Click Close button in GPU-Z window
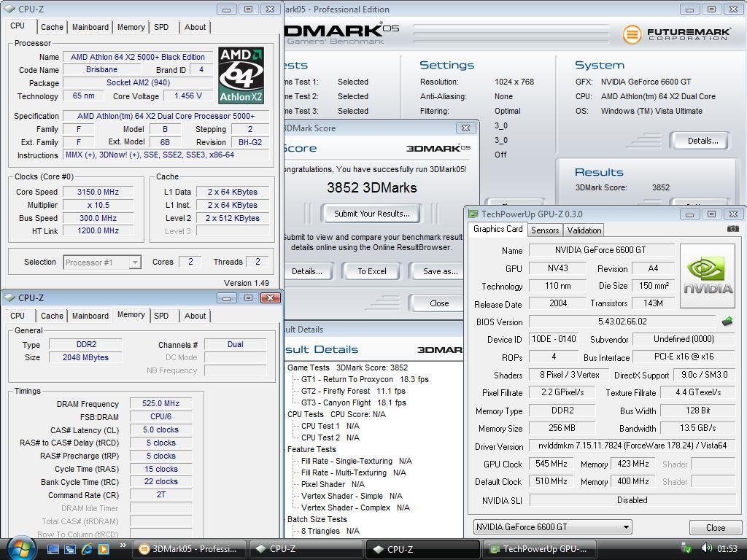Screen dimensions: 747x560 tap(716, 528)
